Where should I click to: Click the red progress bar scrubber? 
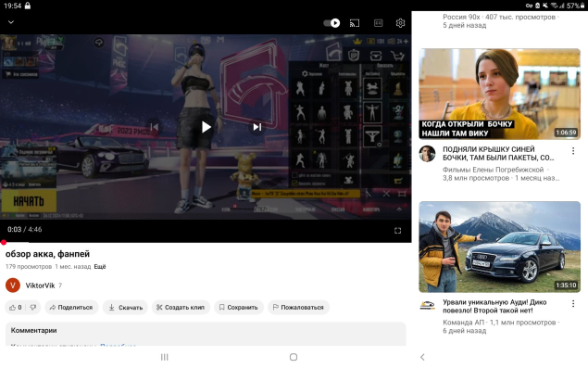[x=4, y=243]
